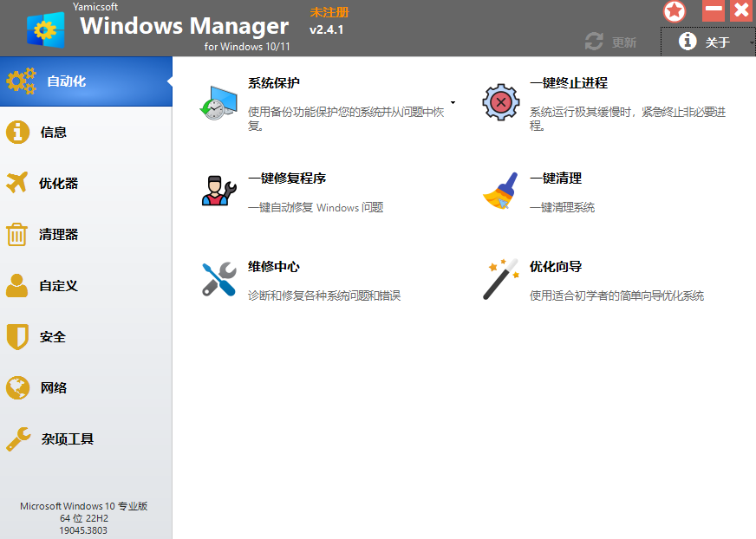Expand the 系统保护 dropdown arrow
Screen dimensions: 756x539
(x=453, y=103)
